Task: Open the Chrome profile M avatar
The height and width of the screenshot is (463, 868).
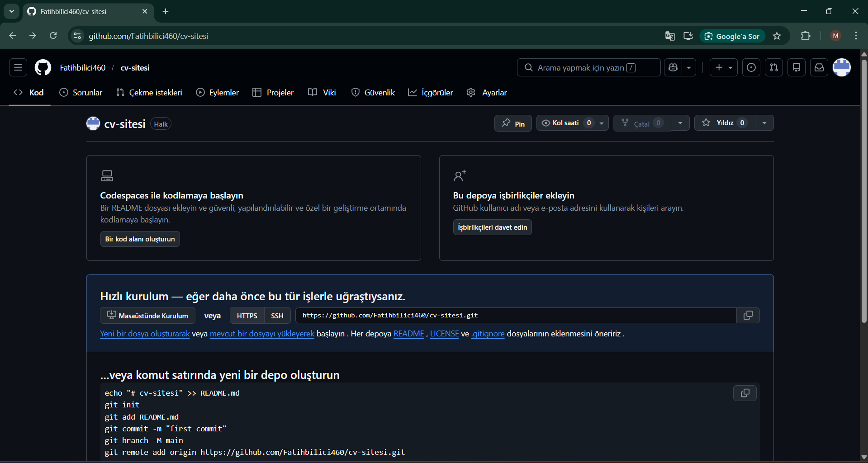Action: [x=836, y=36]
